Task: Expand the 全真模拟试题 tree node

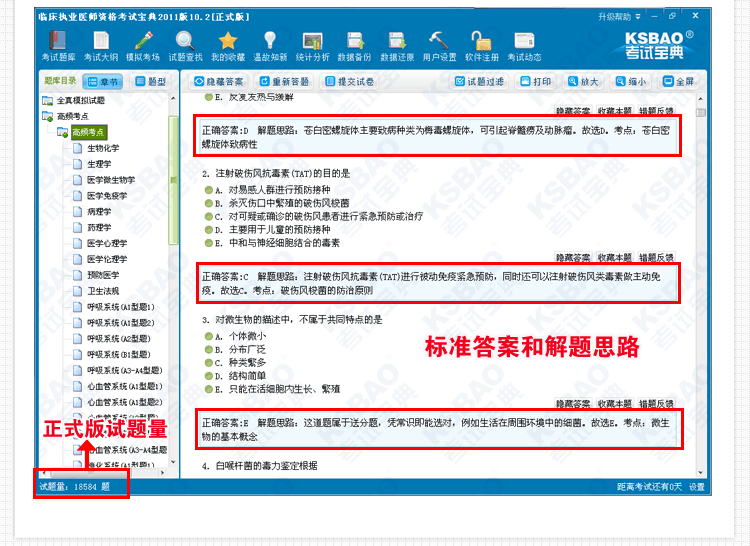Action: pos(47,101)
